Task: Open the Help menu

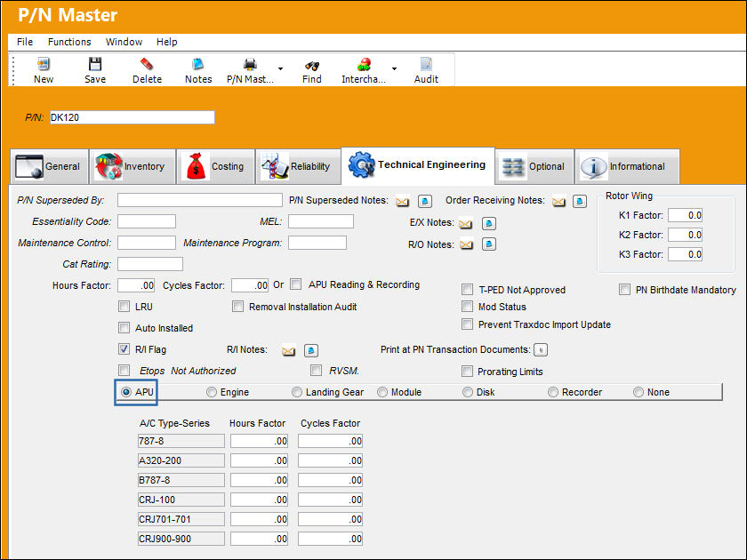Action: point(167,42)
